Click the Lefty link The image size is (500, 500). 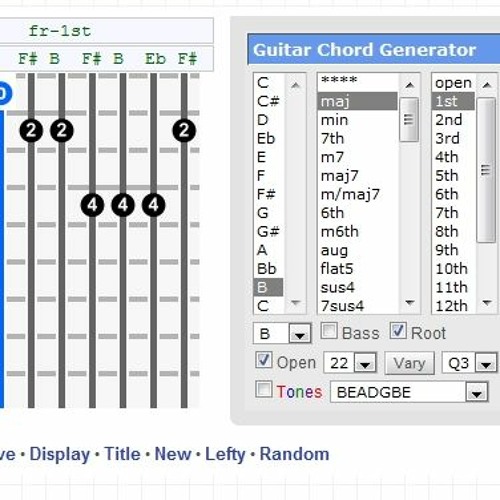point(225,454)
